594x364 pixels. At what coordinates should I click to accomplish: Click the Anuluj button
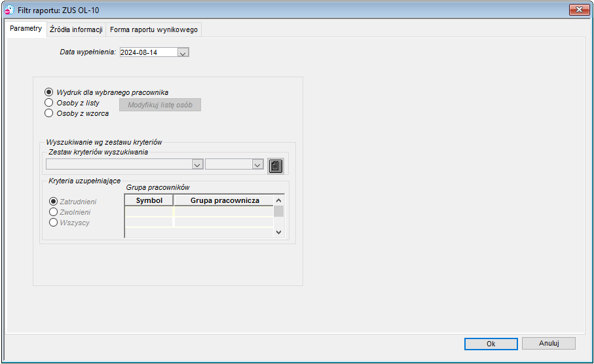point(549,343)
